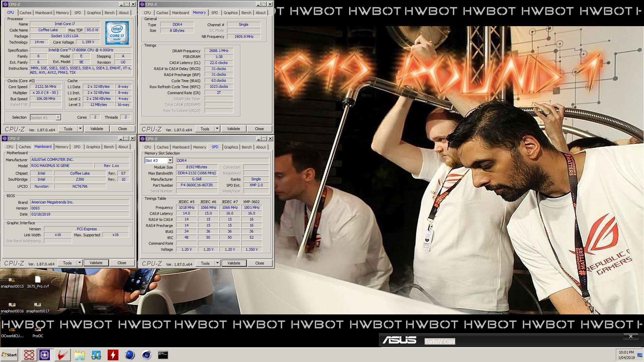The image size is (644, 362).
Task: Switch to SPD tab in Mainboard window
Action: pyautogui.click(x=77, y=147)
